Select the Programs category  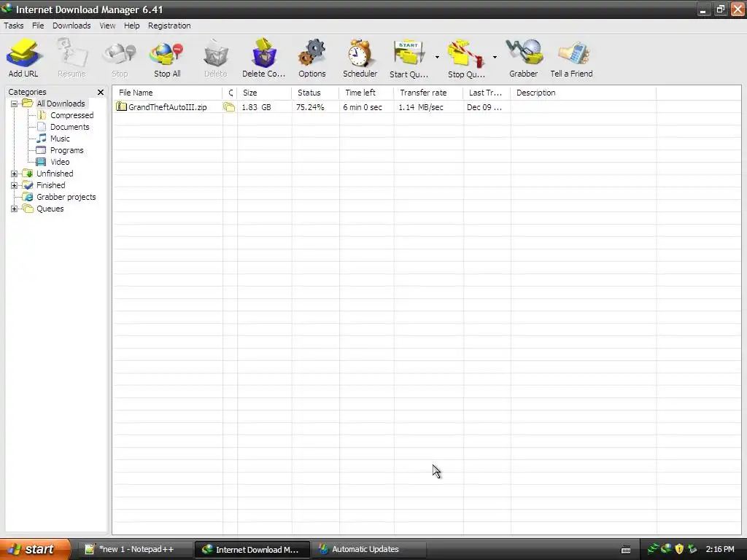click(x=66, y=150)
